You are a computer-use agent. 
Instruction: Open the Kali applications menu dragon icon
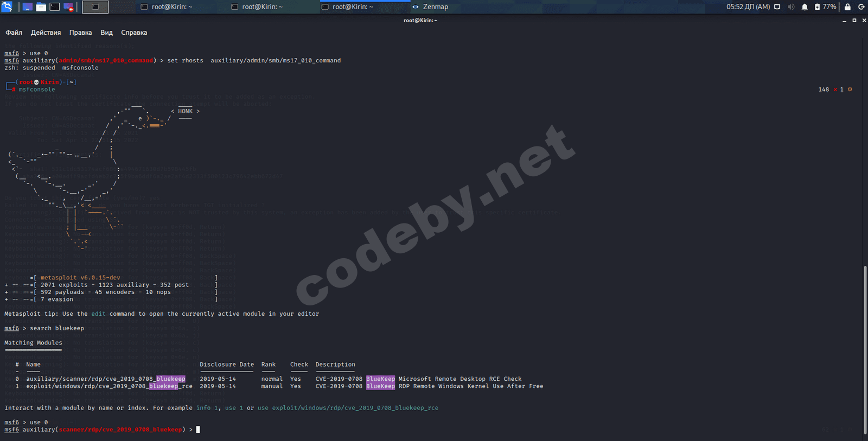tap(7, 7)
